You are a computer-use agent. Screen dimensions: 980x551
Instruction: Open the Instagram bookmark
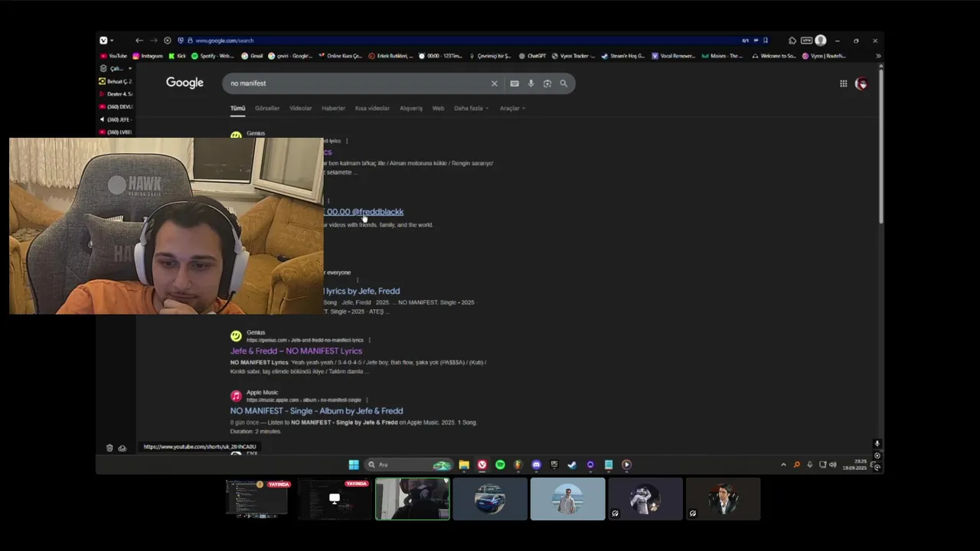coord(148,56)
